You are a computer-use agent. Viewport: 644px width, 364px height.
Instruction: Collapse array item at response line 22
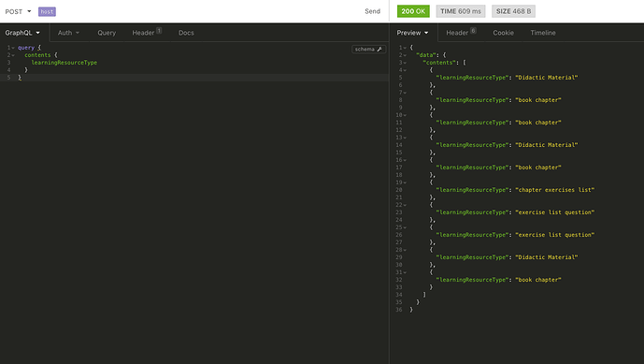[x=405, y=205]
